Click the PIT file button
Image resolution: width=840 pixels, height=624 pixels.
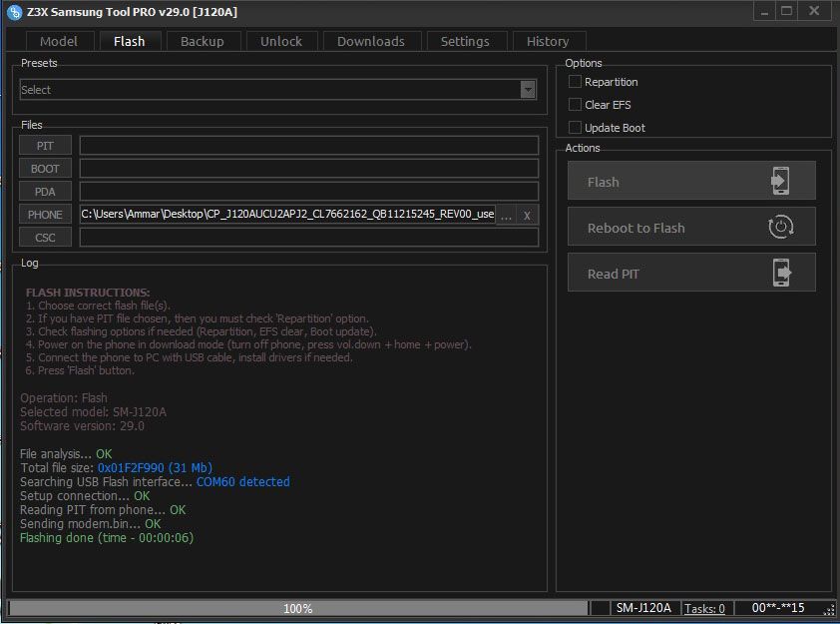point(45,146)
